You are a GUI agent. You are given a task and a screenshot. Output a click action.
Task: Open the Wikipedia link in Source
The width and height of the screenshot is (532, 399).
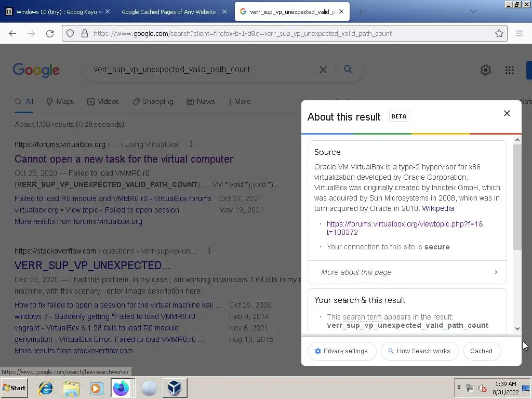click(x=437, y=208)
